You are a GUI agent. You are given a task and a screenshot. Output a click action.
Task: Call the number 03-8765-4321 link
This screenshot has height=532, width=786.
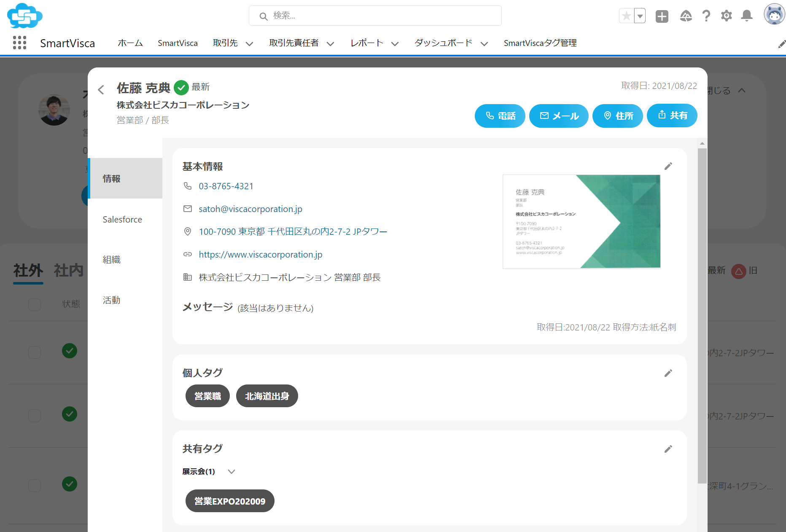[x=226, y=186]
